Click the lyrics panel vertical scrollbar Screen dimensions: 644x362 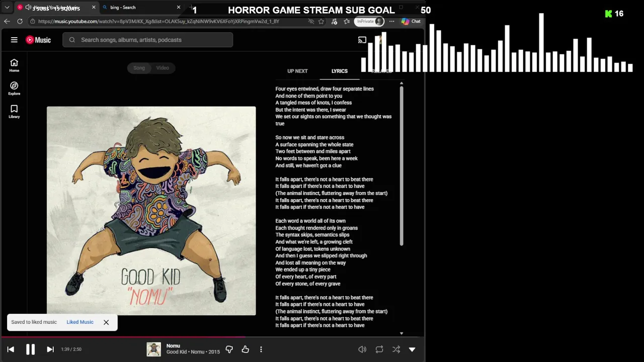coord(401,166)
